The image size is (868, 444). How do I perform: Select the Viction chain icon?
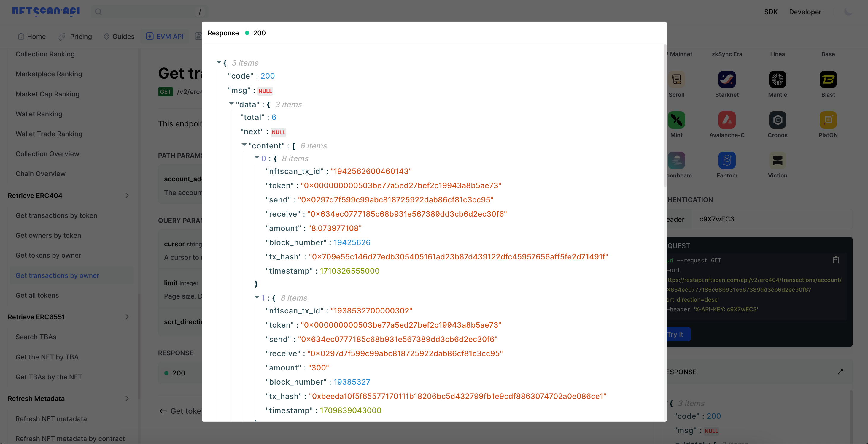pyautogui.click(x=777, y=160)
